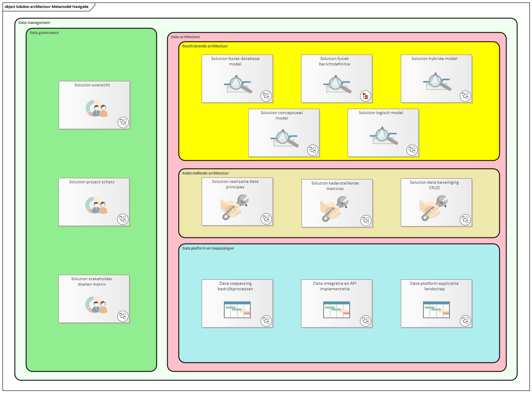Image resolution: width=532 pixels, height=393 pixels.
Task: Open diagram link icon on Data integratie en API implementatie
Action: (366, 321)
